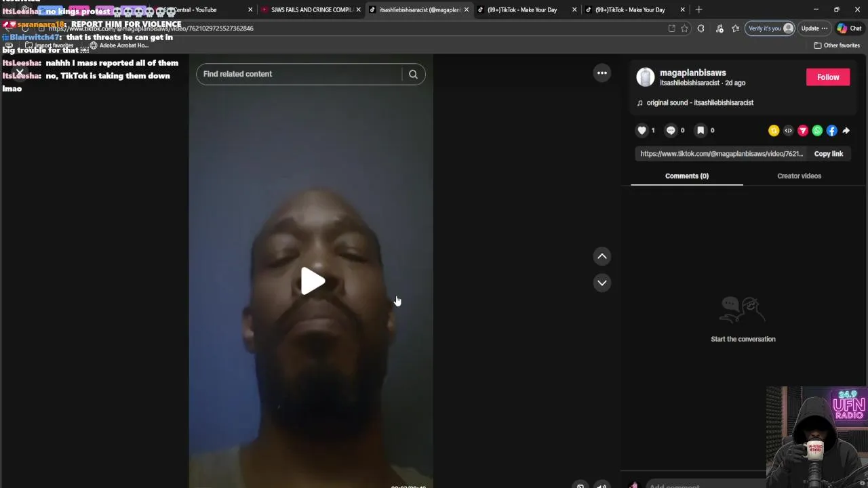The image size is (868, 488).
Task: Open the favorites list icon
Action: point(735,28)
